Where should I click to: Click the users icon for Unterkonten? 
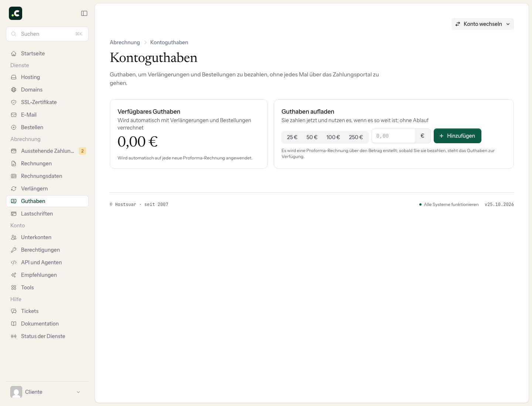point(14,237)
